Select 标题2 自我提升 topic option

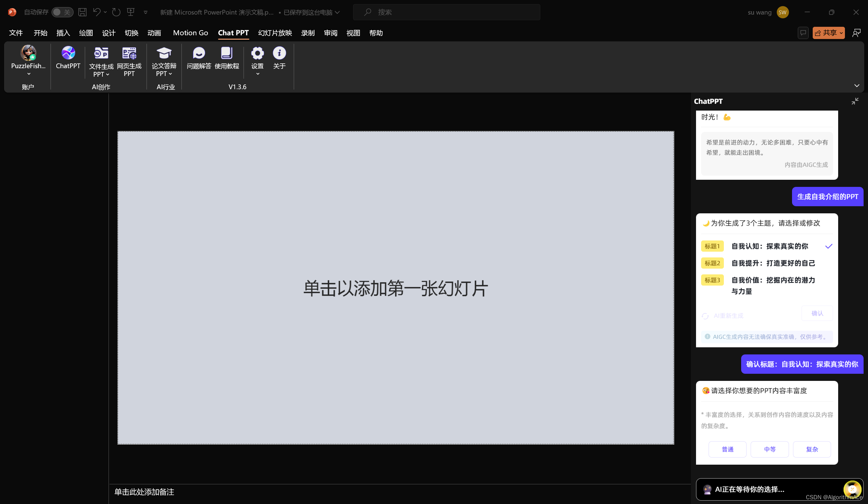pyautogui.click(x=773, y=263)
